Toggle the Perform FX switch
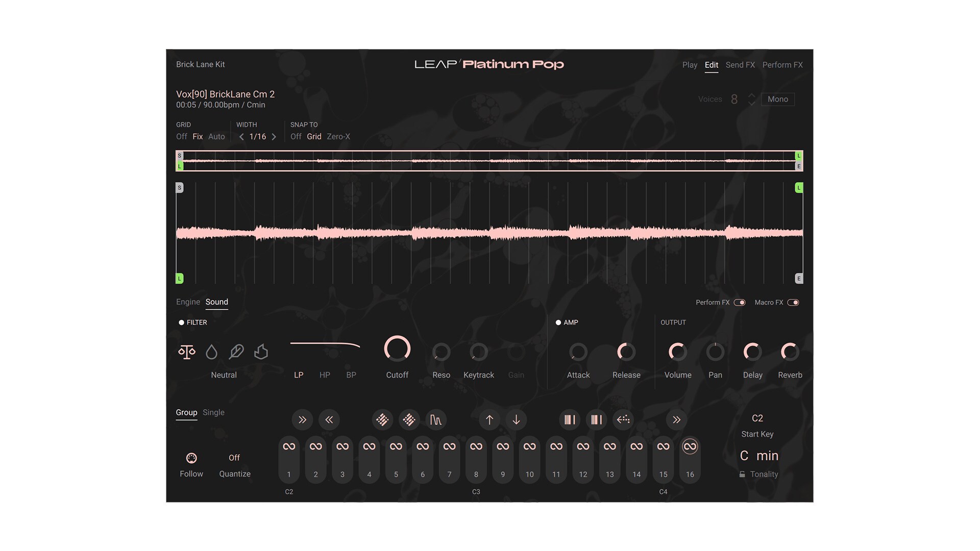This screenshot has height=551, width=980. pos(740,303)
